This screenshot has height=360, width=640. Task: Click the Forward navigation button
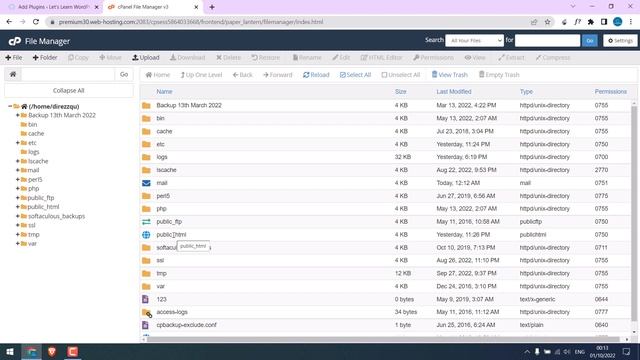[278, 75]
